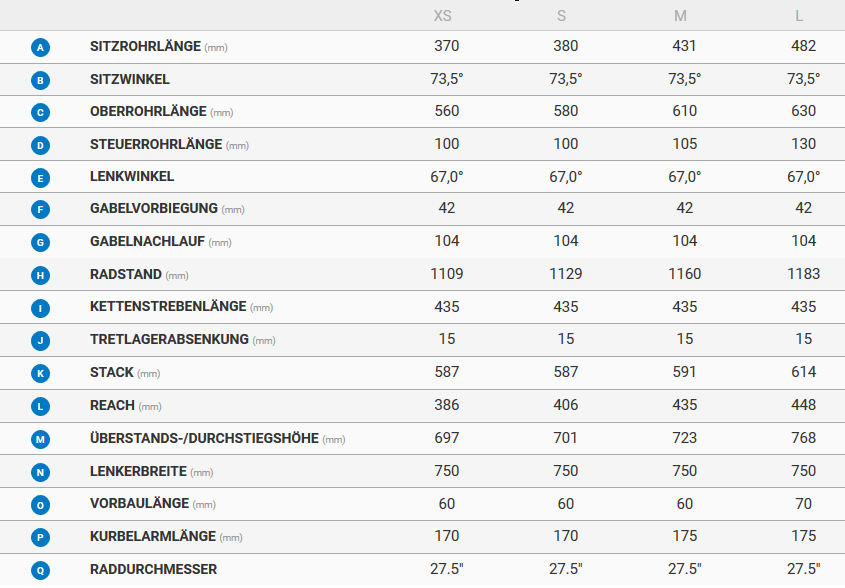
Task: Select the KURBELARMLÄNGE row label
Action: point(153,536)
